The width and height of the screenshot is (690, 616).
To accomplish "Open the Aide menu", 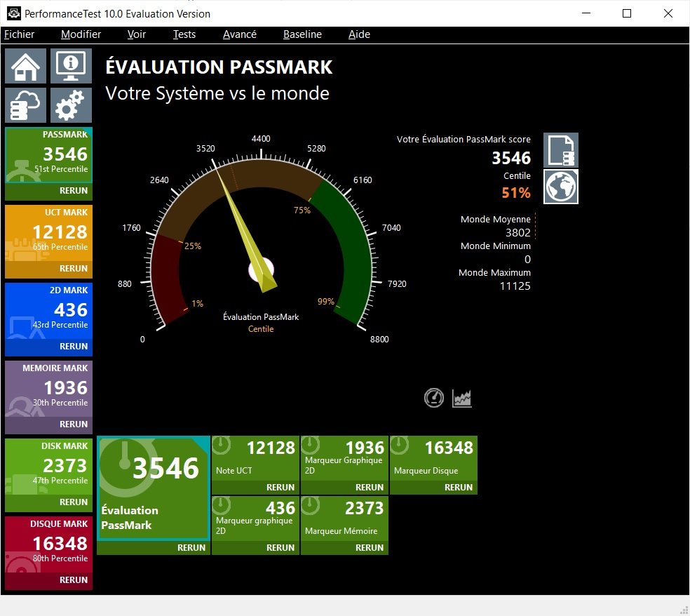I will tap(359, 34).
